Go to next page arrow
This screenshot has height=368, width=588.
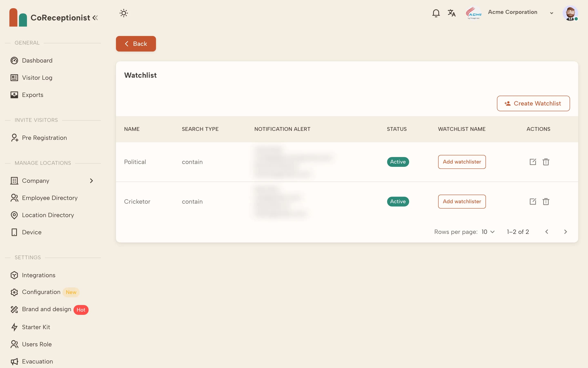[x=565, y=232]
